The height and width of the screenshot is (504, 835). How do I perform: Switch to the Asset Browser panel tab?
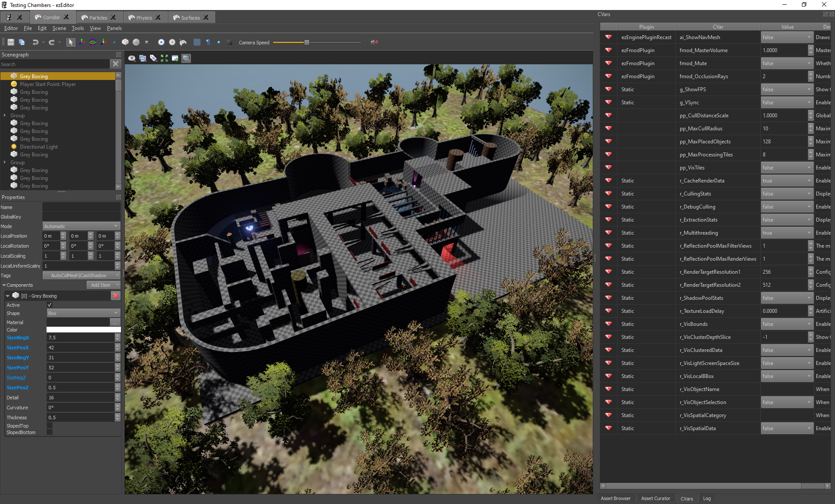click(615, 498)
